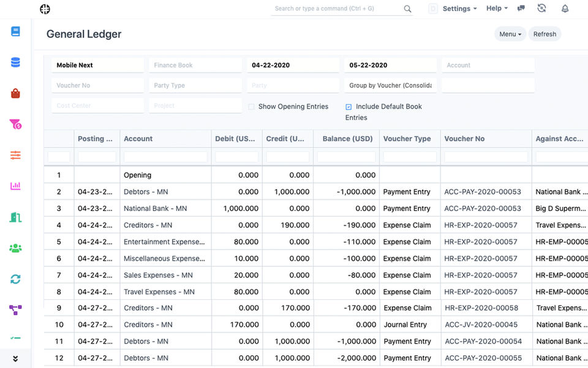Screen dimensions: 588x368
Task: Open the Settings dropdown
Action: click(x=459, y=9)
